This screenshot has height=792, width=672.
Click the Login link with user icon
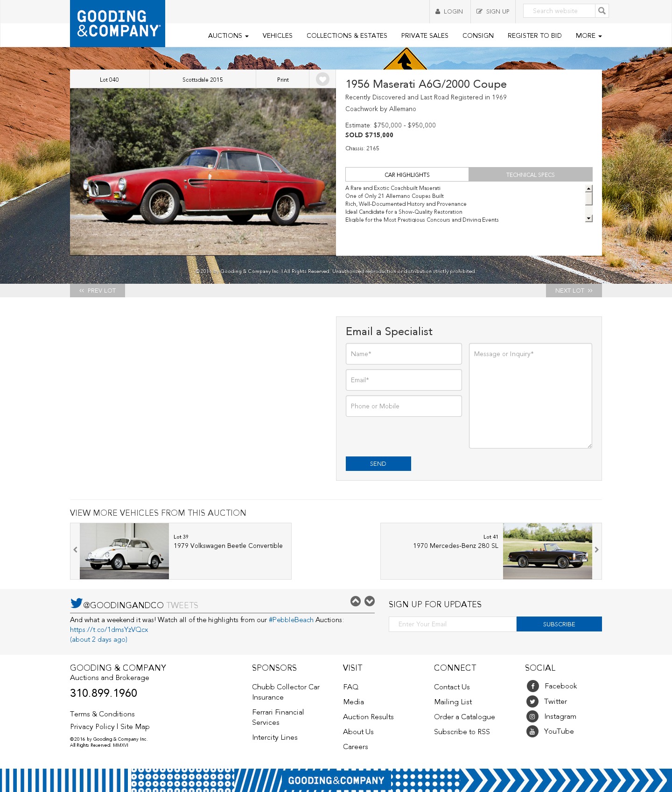pyautogui.click(x=449, y=11)
